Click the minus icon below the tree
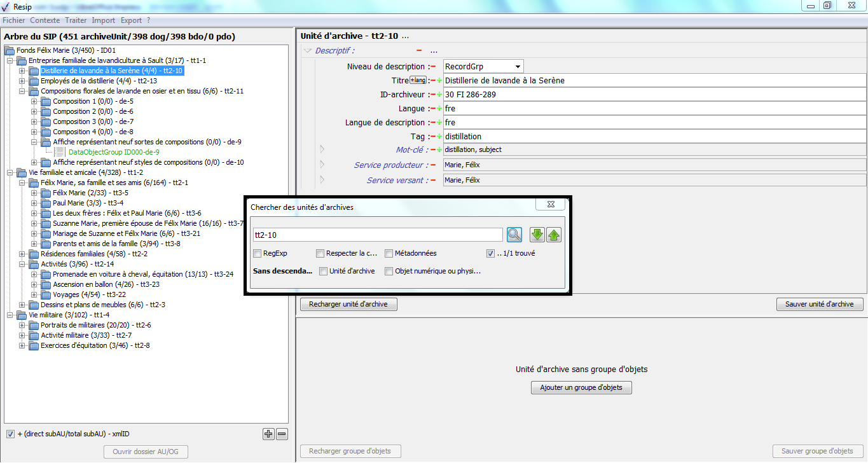 (282, 434)
